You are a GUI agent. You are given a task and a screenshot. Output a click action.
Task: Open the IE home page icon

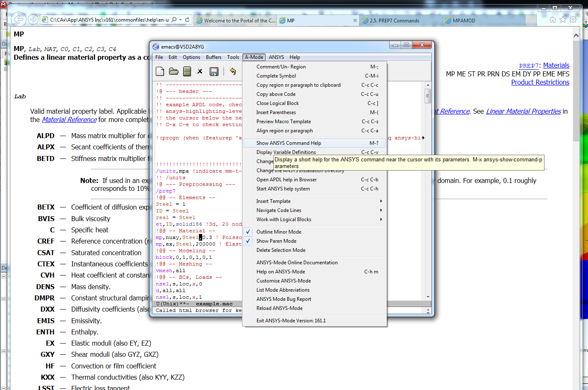[x=552, y=19]
